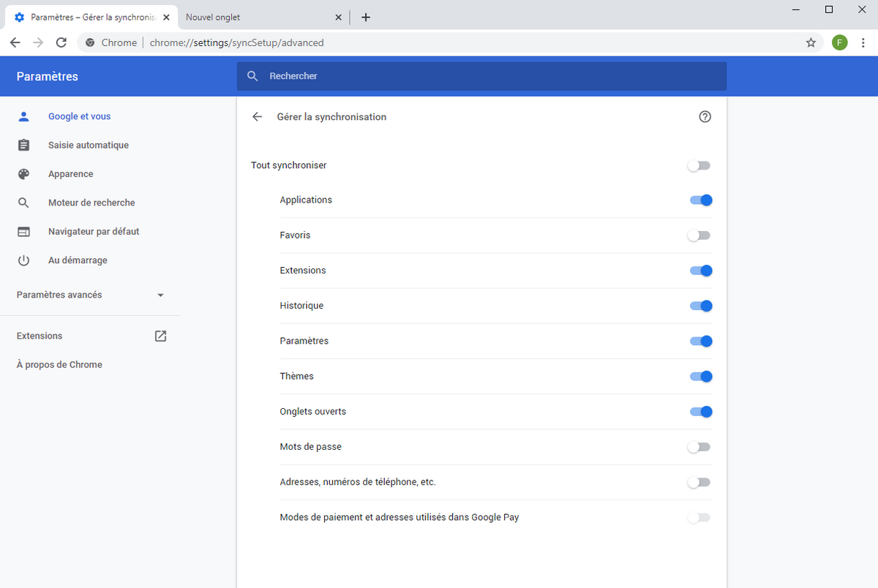Switch off Thèmes synchronization

701,376
